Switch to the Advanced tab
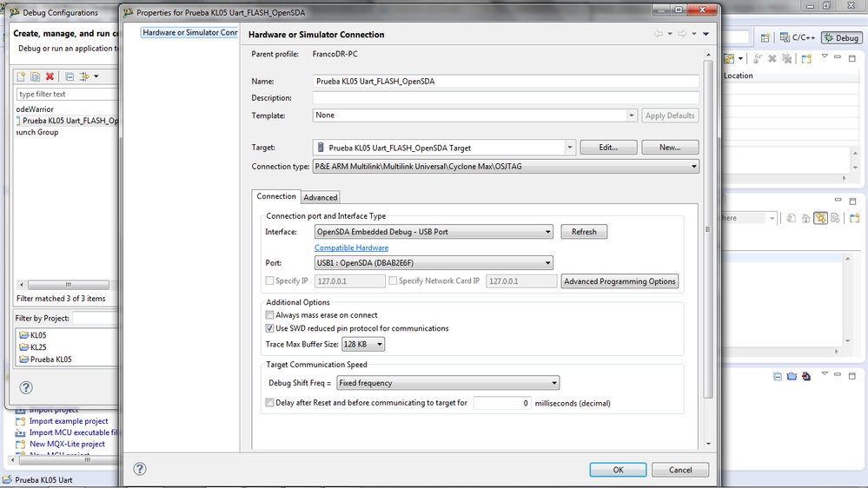The image size is (868, 488). pyautogui.click(x=321, y=197)
